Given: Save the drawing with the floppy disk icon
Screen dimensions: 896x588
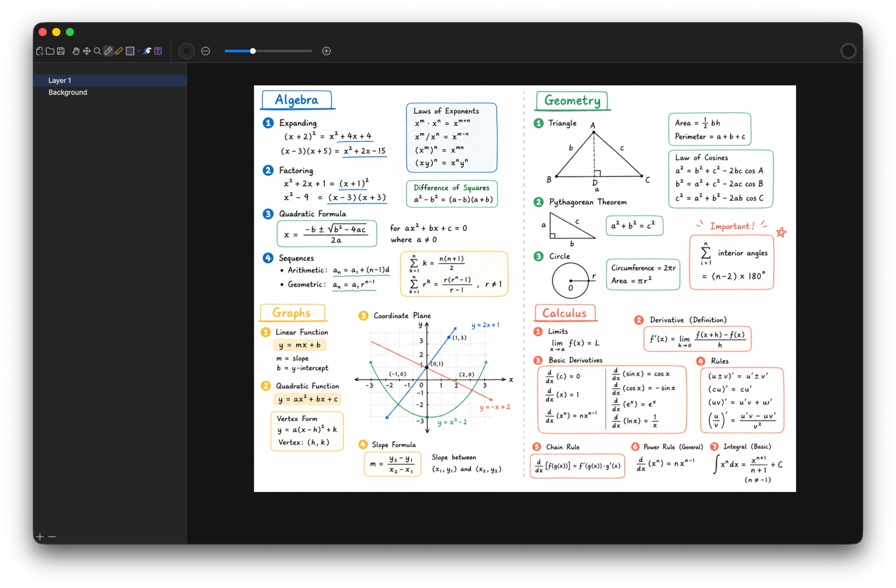Looking at the screenshot, I should (x=61, y=51).
